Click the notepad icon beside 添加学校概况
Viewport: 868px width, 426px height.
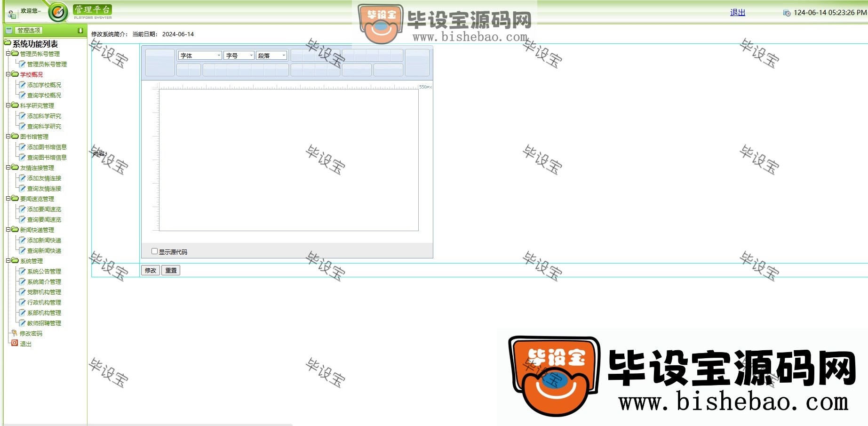click(x=22, y=85)
